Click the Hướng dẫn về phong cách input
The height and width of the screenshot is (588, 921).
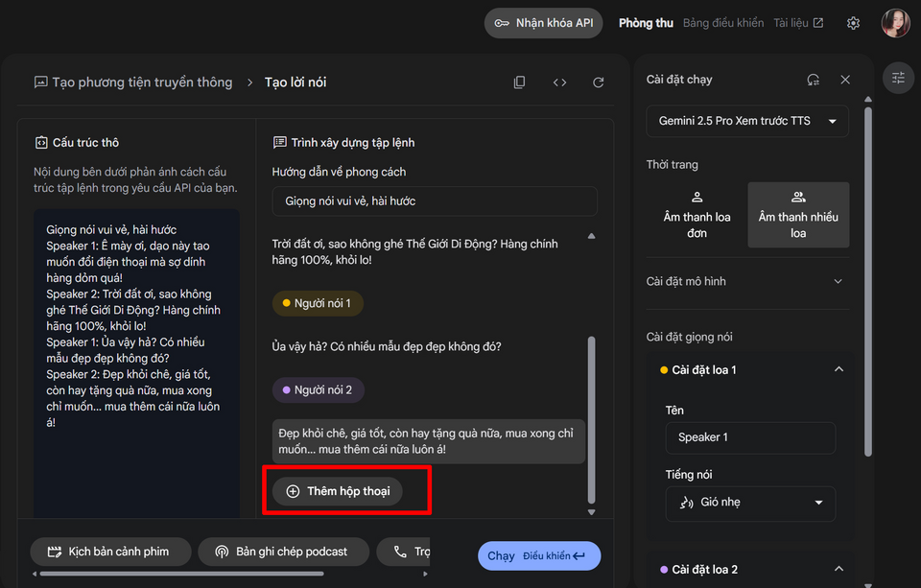(x=435, y=201)
